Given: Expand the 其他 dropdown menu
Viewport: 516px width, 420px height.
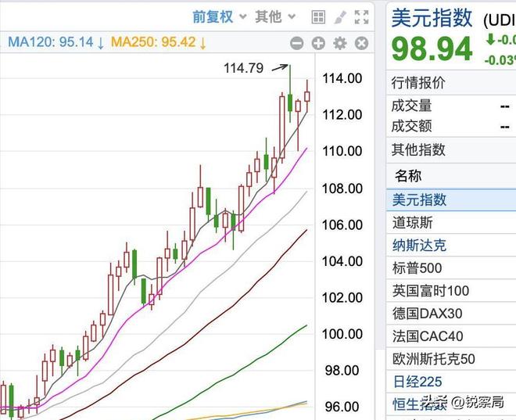Looking at the screenshot, I should (x=275, y=16).
